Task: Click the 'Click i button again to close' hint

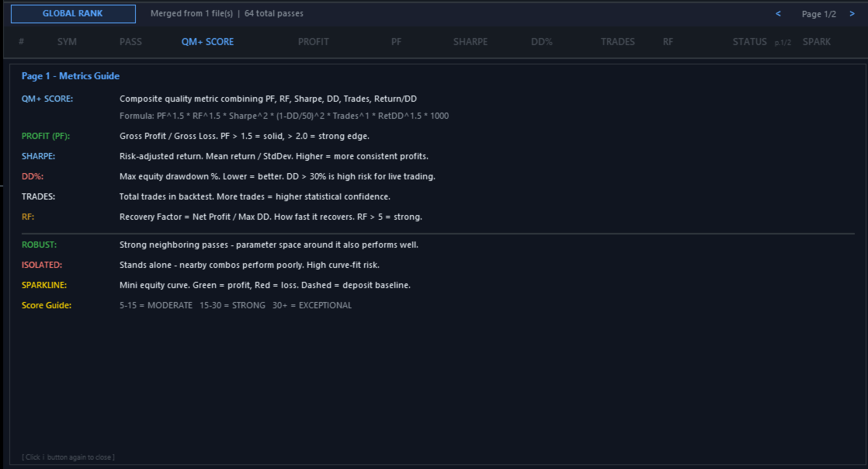Action: coord(68,457)
